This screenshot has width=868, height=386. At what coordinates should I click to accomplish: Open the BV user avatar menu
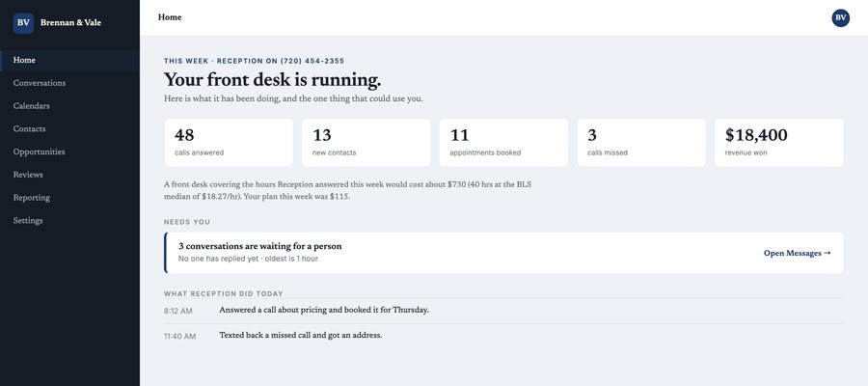[840, 17]
